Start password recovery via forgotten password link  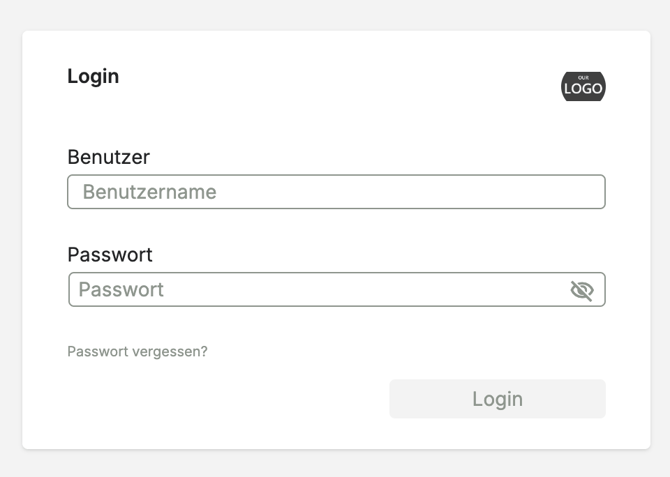(x=137, y=352)
